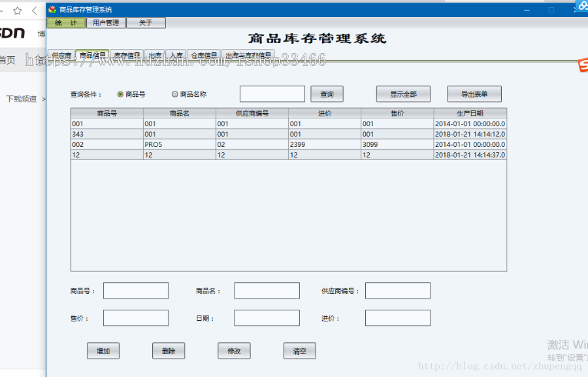Click the 显示全部 button
588x377 pixels.
[402, 93]
